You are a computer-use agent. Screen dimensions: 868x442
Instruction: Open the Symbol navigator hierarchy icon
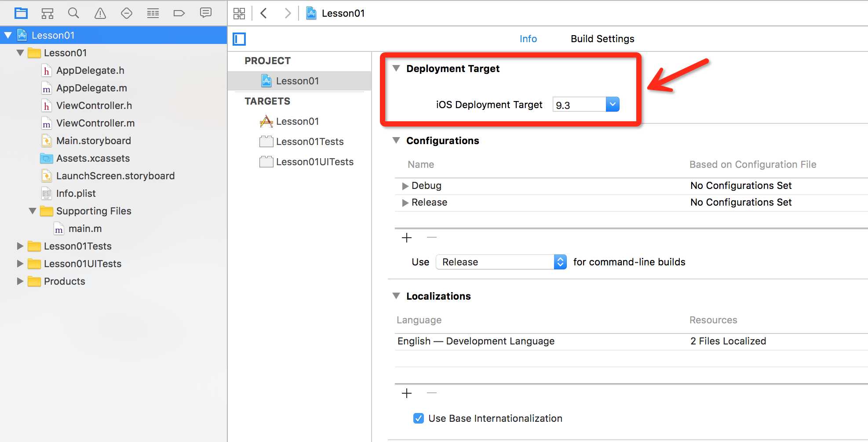pyautogui.click(x=47, y=13)
